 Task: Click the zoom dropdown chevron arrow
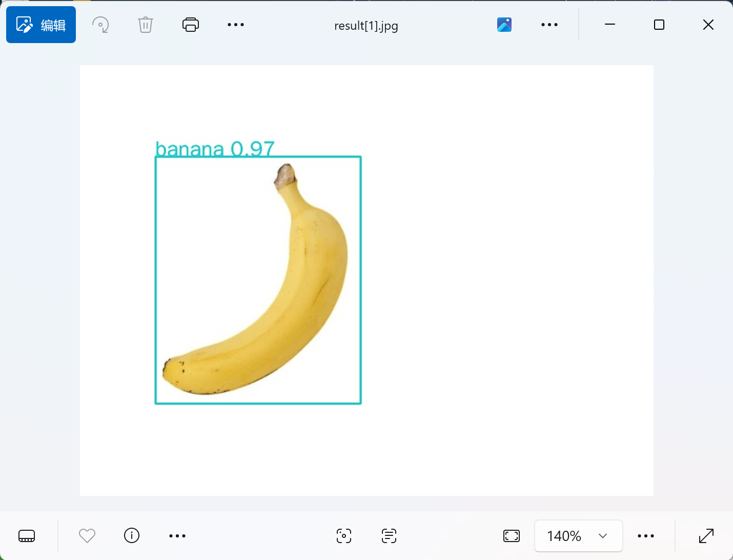coord(603,536)
